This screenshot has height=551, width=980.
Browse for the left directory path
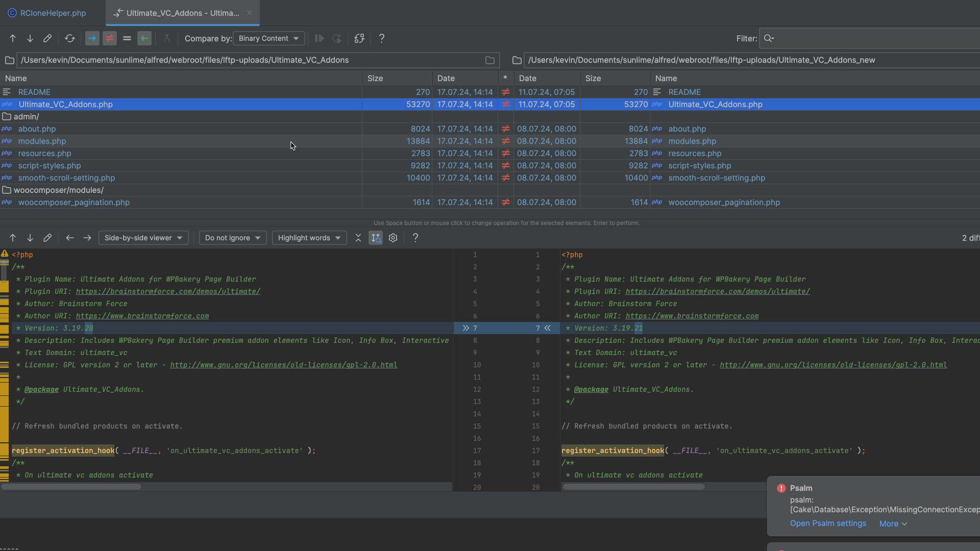click(x=490, y=60)
